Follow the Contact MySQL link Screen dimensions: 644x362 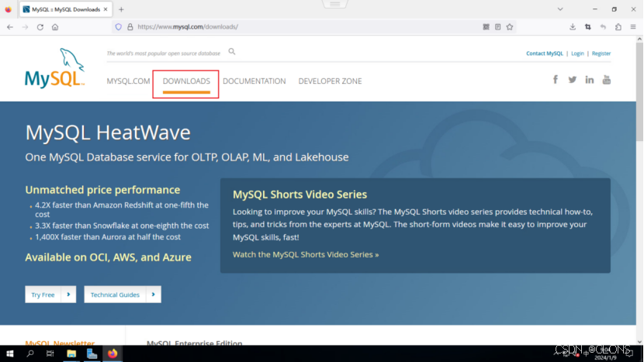click(x=545, y=53)
